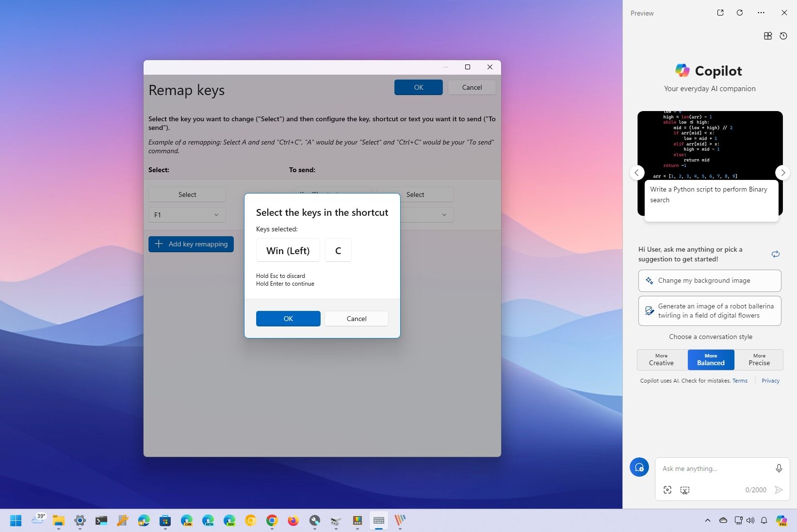Screen dimensions: 797x532
Task: Keep the Balanced conversation style selected
Action: tap(711, 359)
